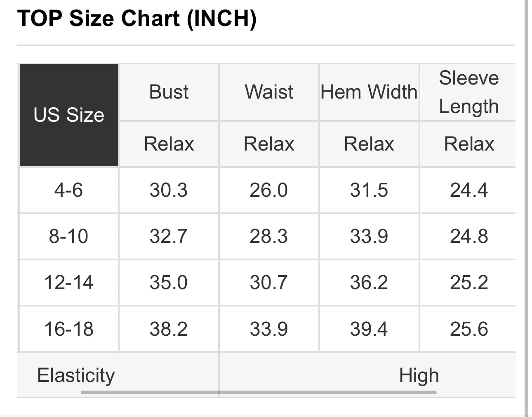Viewport: 532px width, 417px height.
Task: Select the 4-6 size row label
Action: coord(68,190)
